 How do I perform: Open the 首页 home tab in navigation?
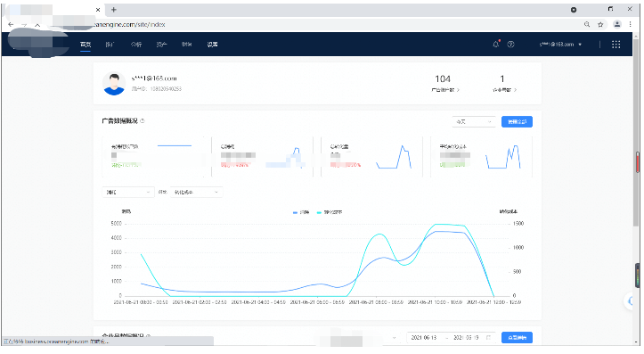click(x=86, y=45)
